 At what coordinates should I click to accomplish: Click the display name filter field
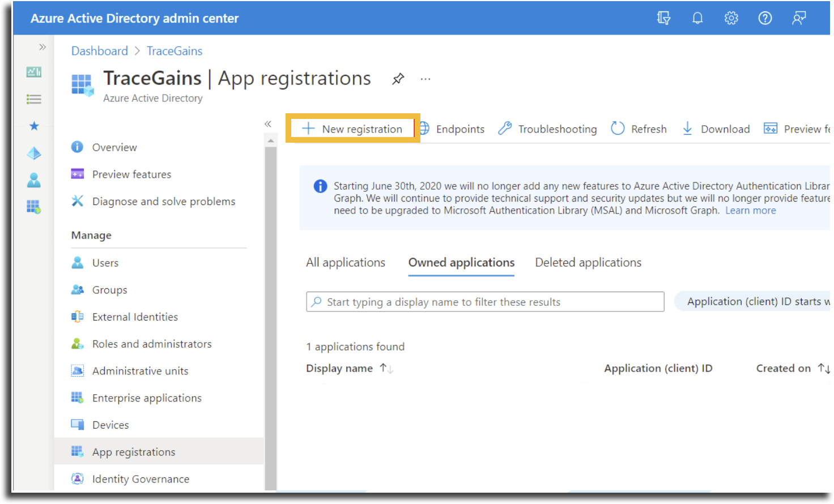click(x=485, y=302)
